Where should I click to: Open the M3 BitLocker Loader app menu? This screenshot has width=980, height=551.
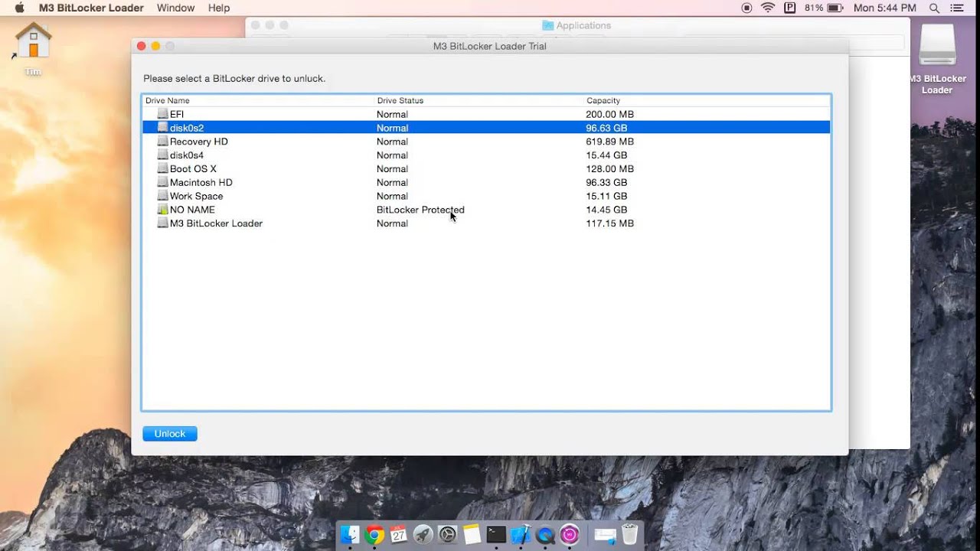click(91, 8)
